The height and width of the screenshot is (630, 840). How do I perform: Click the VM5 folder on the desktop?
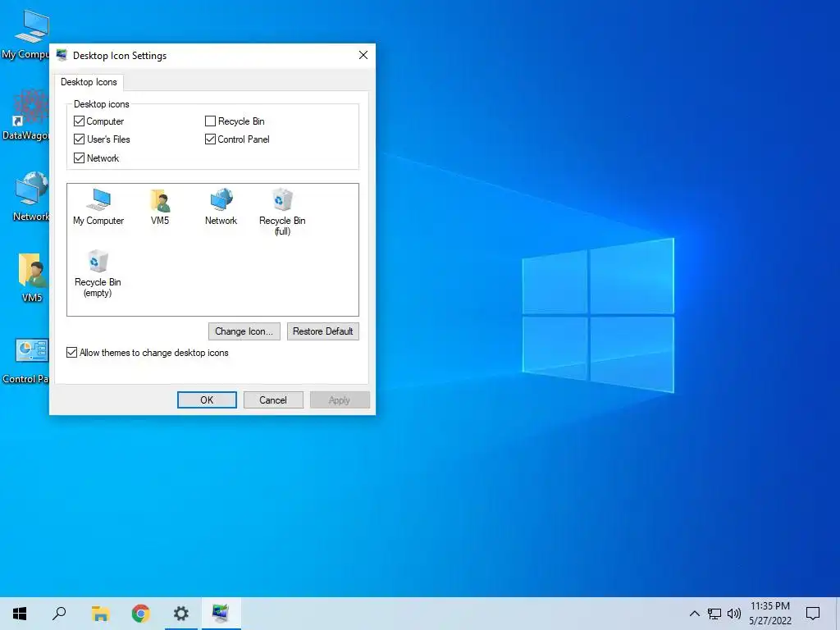tap(32, 277)
